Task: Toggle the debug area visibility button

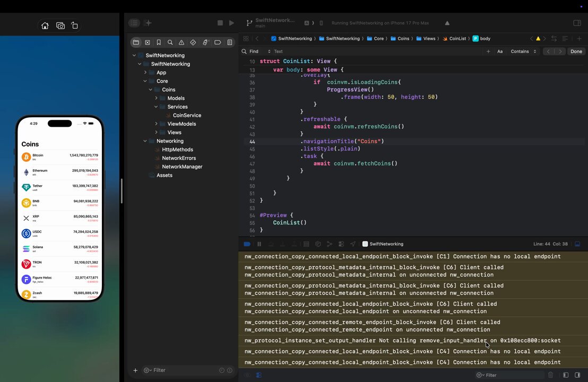Action: pos(577,244)
